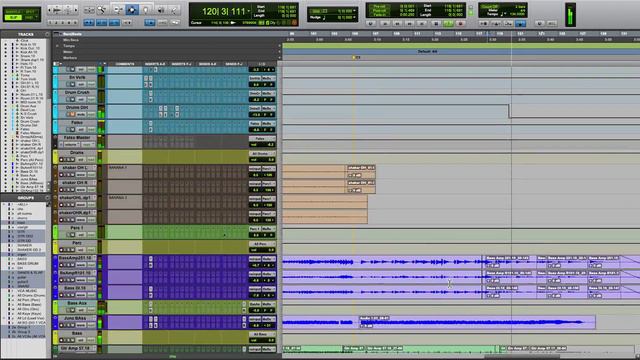Click the transport Stop button
This screenshot has width=640, height=360.
436,24
